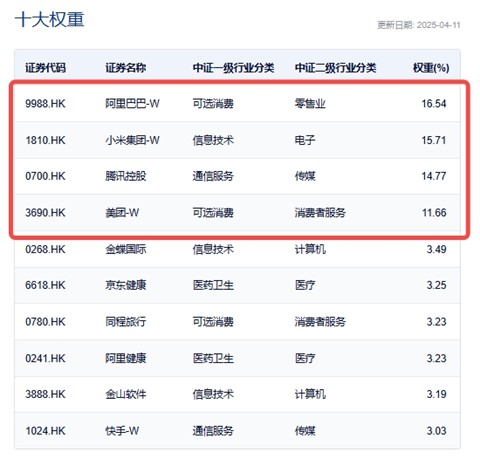Select 腾讯控股 in the table
The width and height of the screenshot is (480, 459).
(126, 176)
